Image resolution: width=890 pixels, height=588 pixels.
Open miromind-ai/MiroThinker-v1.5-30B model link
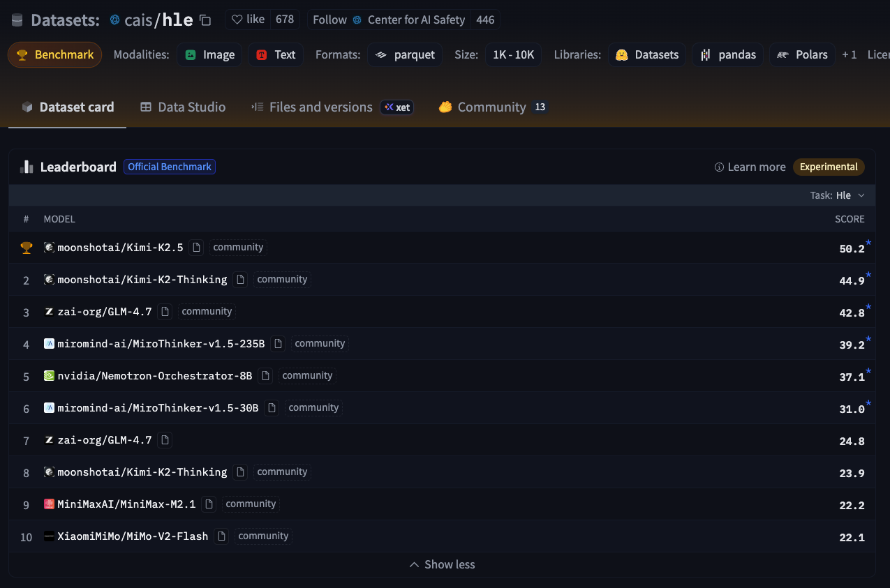pos(158,408)
